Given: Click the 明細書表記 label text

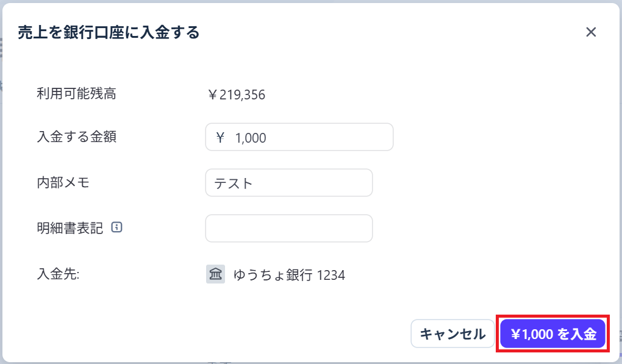Looking at the screenshot, I should tap(70, 227).
